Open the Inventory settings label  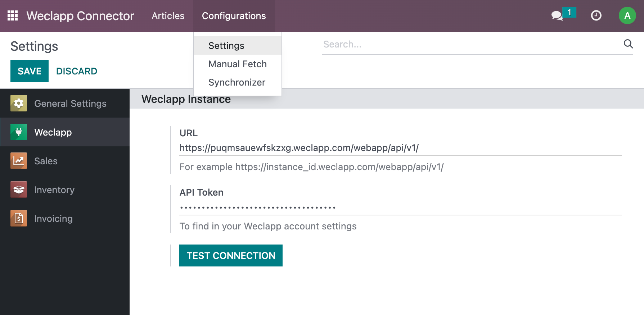click(54, 190)
